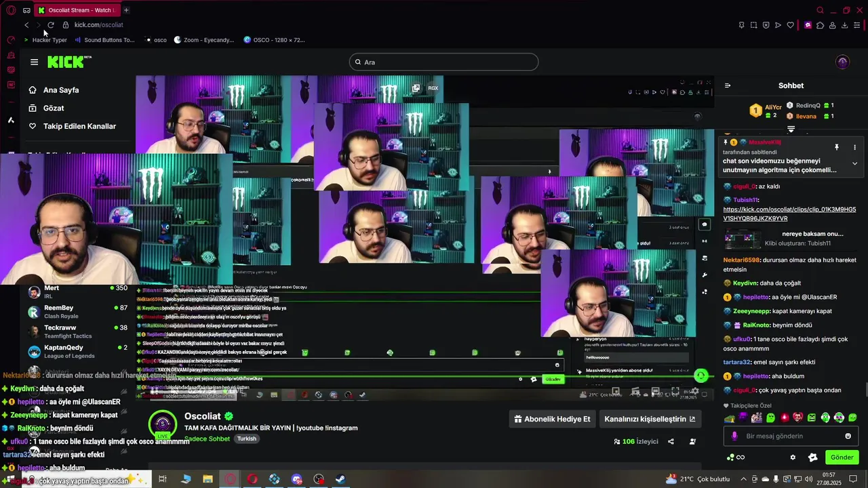Open Kanalınızı kişiselleştirin link

click(x=650, y=419)
